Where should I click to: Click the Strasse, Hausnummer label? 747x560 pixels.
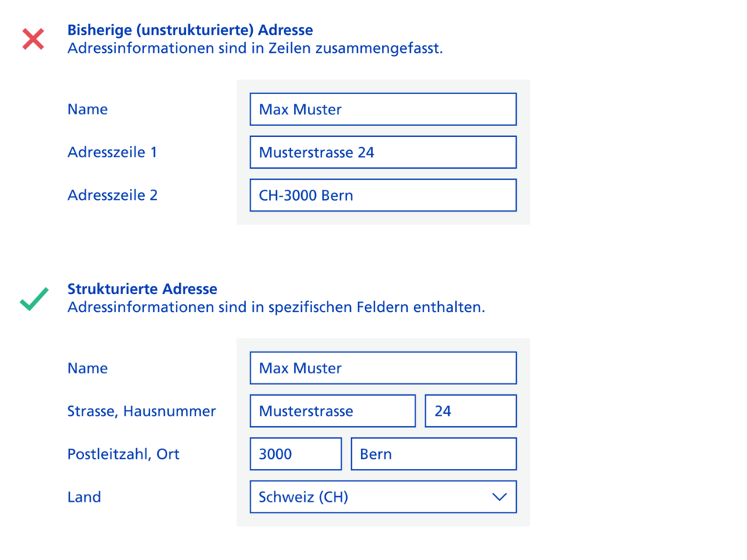click(x=142, y=411)
